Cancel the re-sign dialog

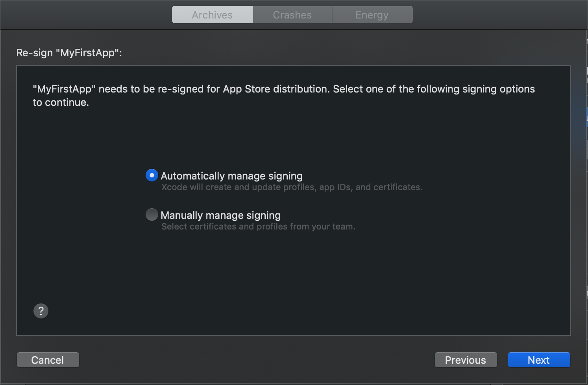click(48, 360)
